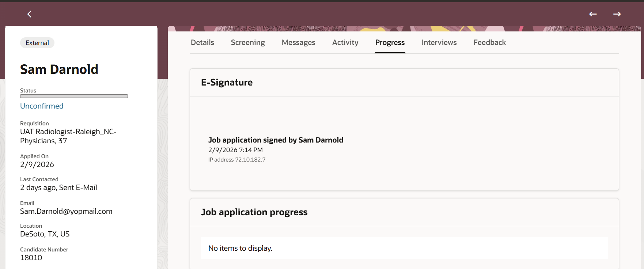644x269 pixels.
Task: Click the External badge
Action: click(x=37, y=43)
